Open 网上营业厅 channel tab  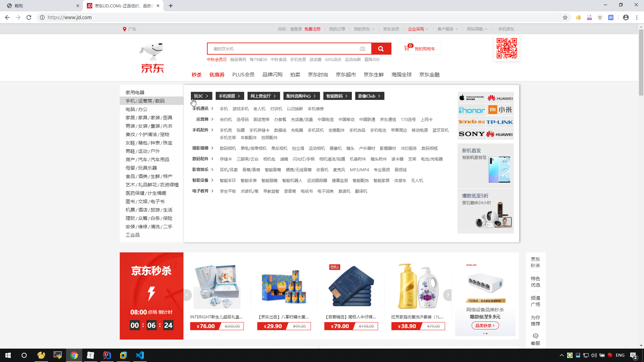click(x=264, y=96)
